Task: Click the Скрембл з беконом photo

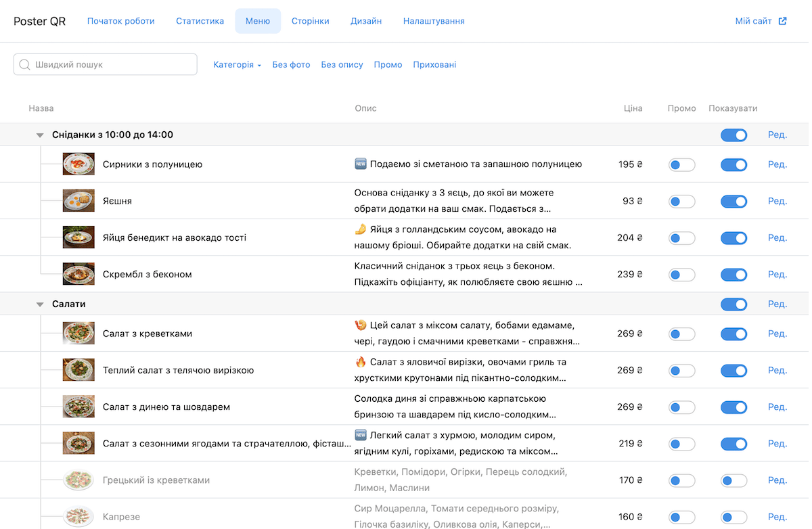Action: 78,274
